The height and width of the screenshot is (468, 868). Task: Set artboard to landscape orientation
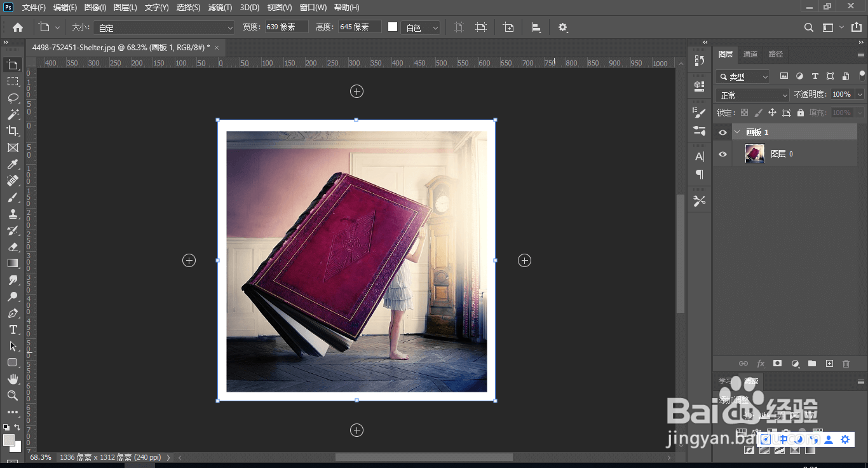point(481,27)
